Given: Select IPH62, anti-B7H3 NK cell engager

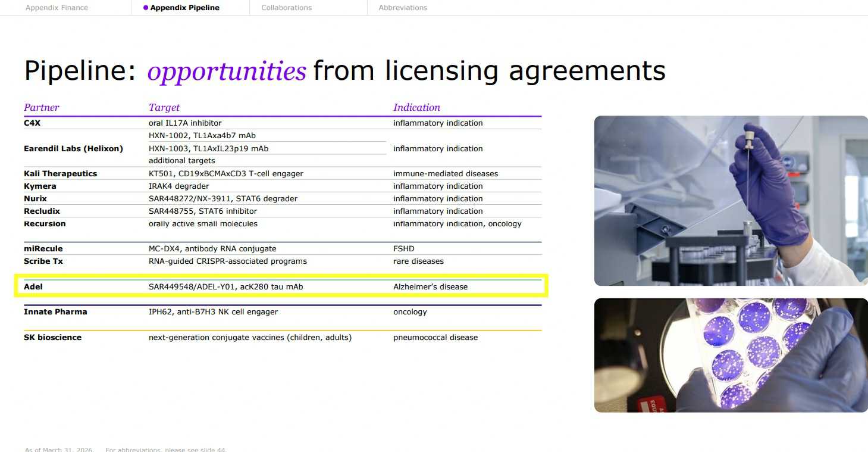Looking at the screenshot, I should pos(213,311).
